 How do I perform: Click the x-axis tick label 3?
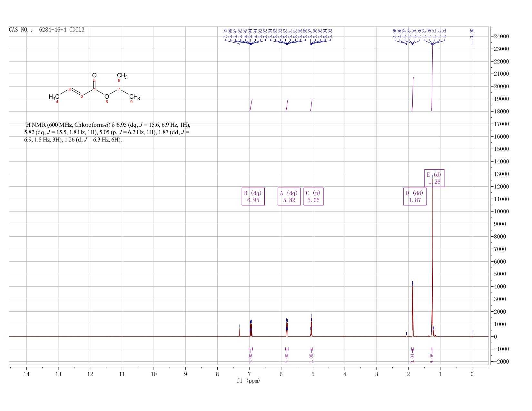tap(377, 374)
